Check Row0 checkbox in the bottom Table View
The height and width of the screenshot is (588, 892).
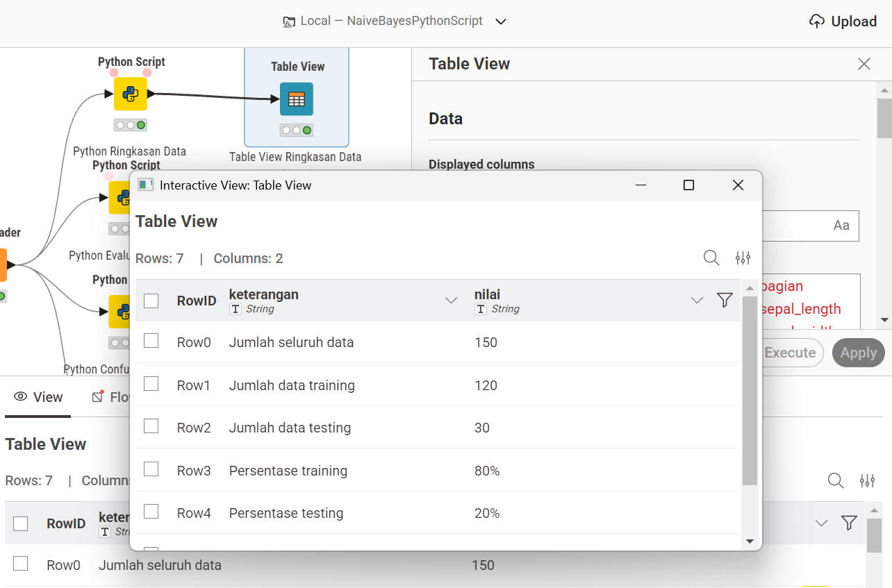[x=21, y=564]
